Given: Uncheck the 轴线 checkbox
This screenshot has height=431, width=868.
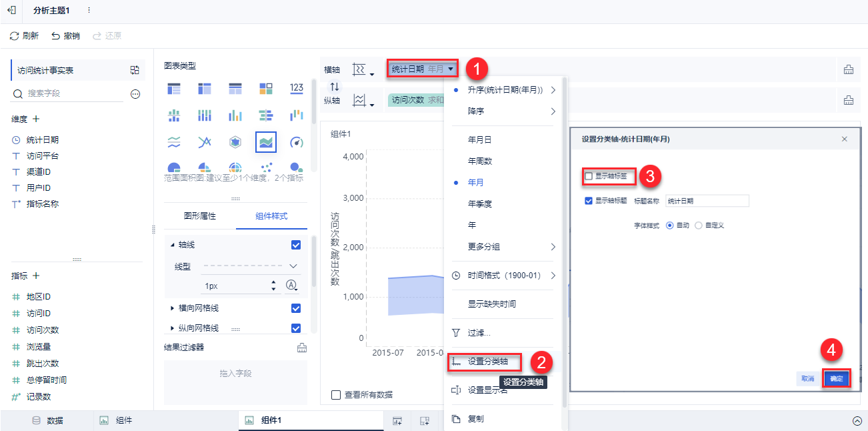Looking at the screenshot, I should (296, 245).
